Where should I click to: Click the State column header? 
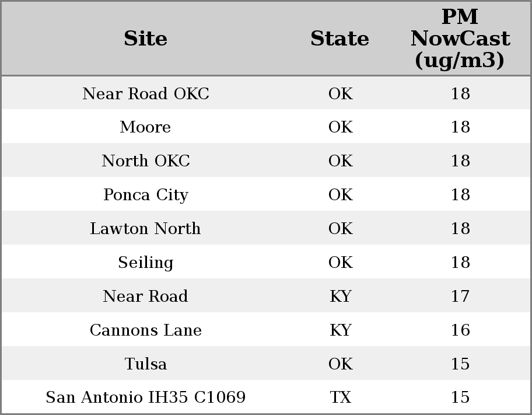pos(339,39)
